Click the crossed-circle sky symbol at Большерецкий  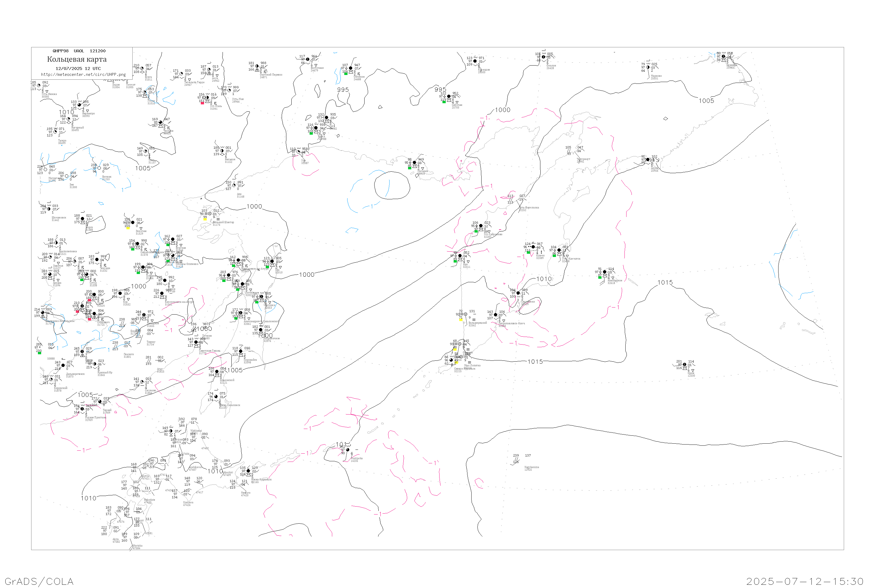coord(465,314)
